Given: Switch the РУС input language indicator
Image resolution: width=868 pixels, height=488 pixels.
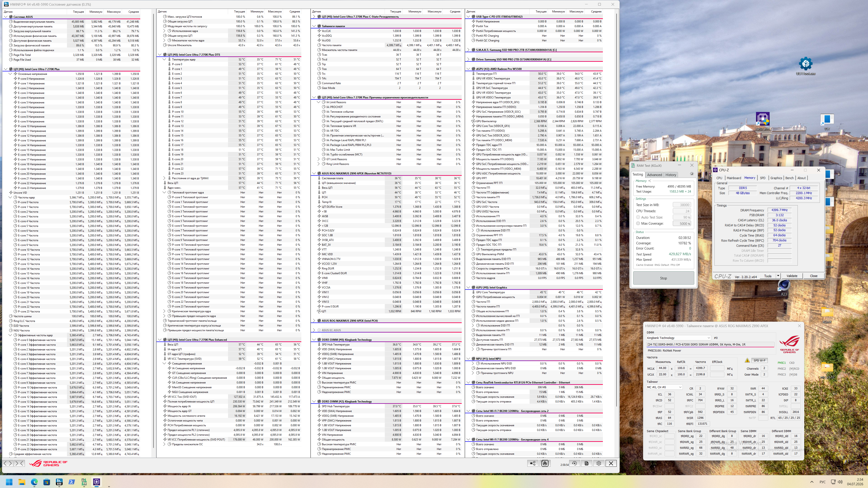Looking at the screenshot, I should point(823,482).
